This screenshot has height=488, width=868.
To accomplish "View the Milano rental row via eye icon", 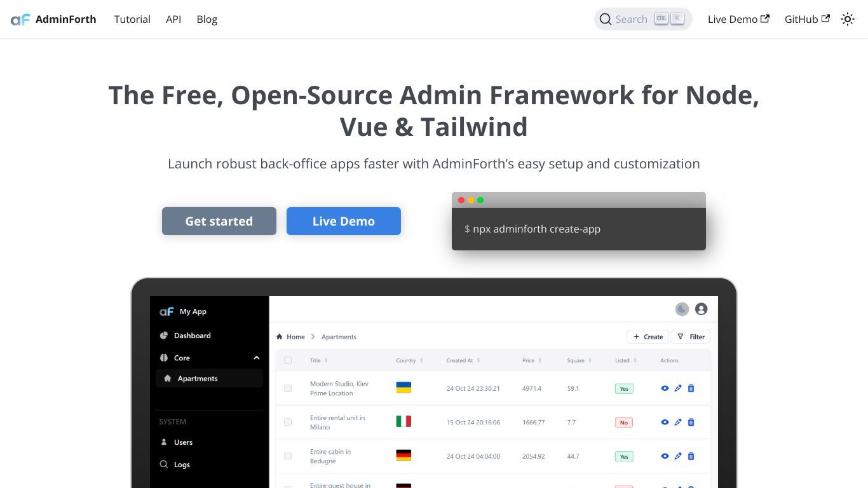I will pos(665,422).
